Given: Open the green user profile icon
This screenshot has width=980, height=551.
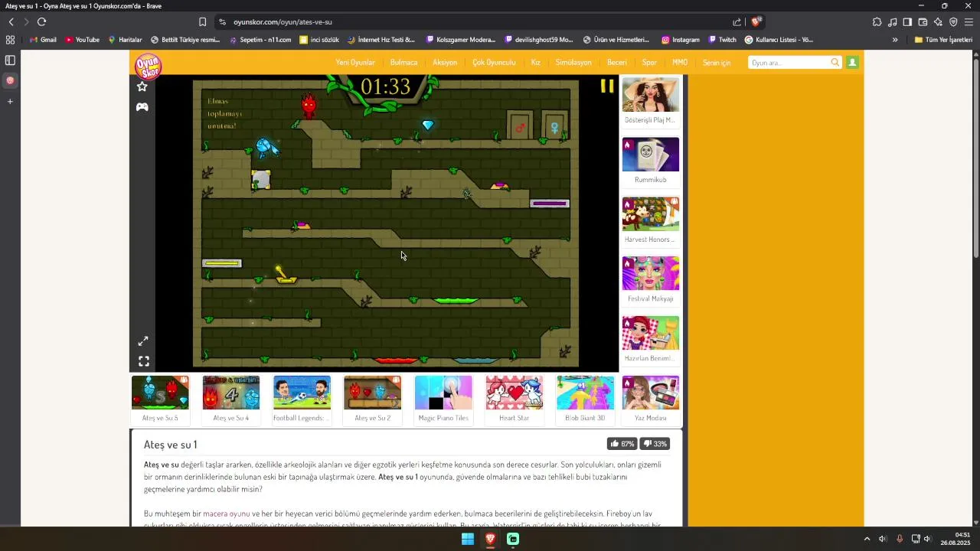Looking at the screenshot, I should click(x=852, y=63).
